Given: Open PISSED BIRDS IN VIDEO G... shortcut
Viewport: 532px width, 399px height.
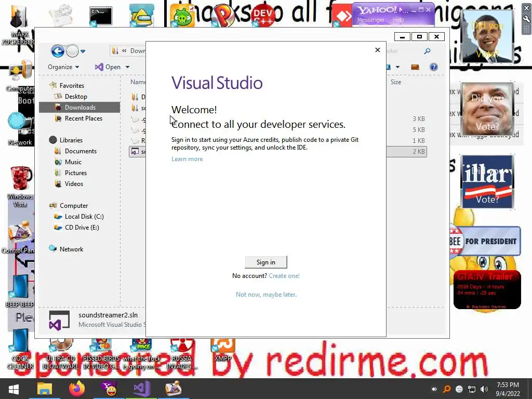Looking at the screenshot, I should [x=101, y=354].
